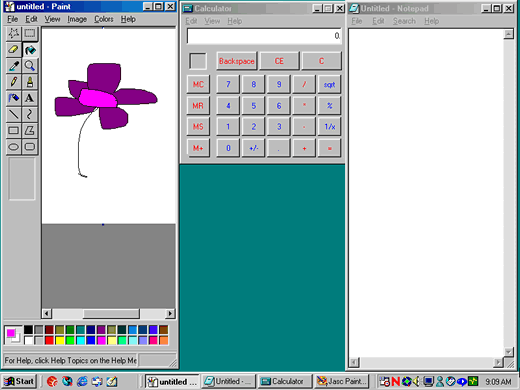This screenshot has height=390, width=520.
Task: Pick the red color in the palette
Action: (49, 340)
